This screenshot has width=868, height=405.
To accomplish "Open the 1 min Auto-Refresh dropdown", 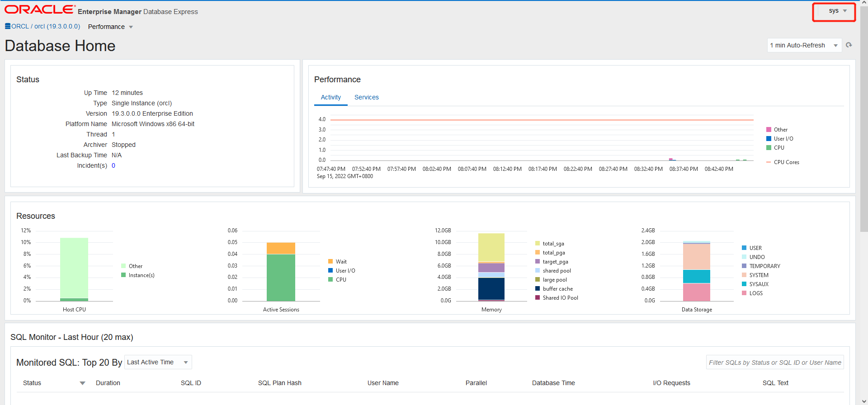I will click(804, 45).
